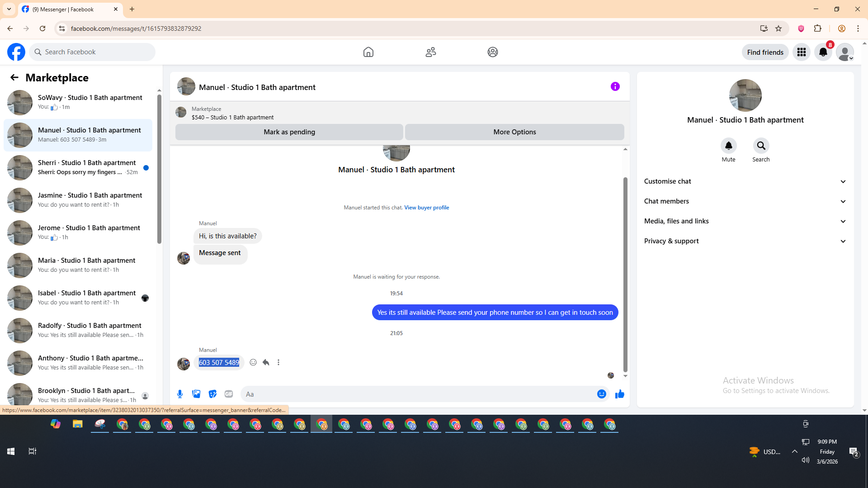
Task: Open Sherri conversation
Action: click(78, 167)
